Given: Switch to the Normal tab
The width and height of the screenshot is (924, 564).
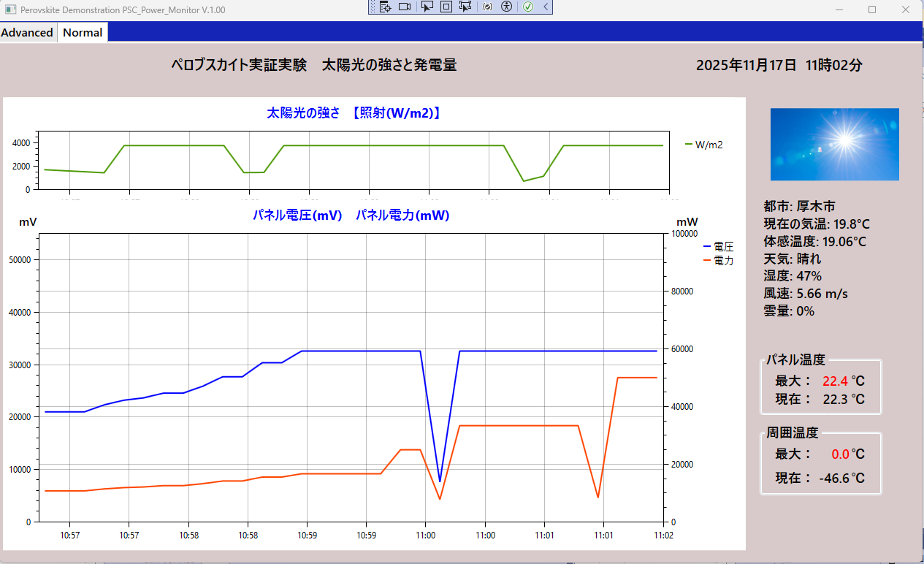Looking at the screenshot, I should pos(83,32).
